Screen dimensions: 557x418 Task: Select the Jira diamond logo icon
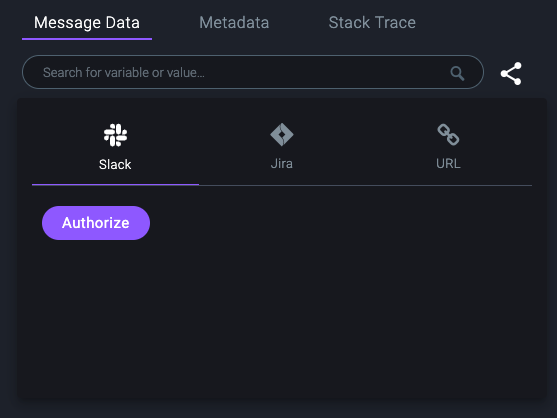coord(282,135)
